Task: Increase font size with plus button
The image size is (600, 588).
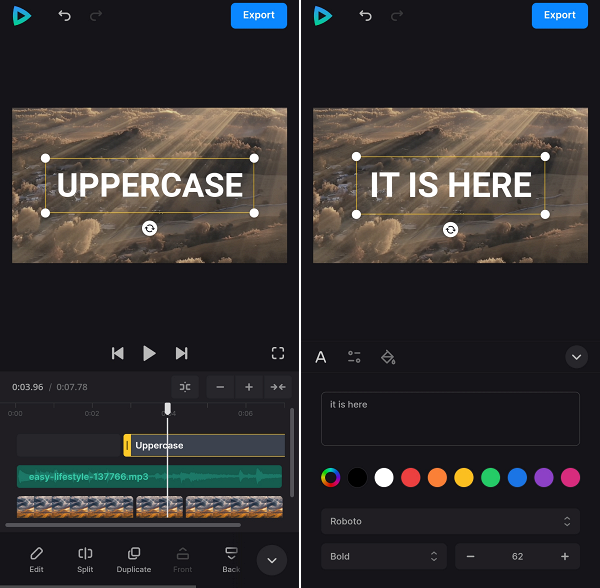Action: [x=565, y=556]
